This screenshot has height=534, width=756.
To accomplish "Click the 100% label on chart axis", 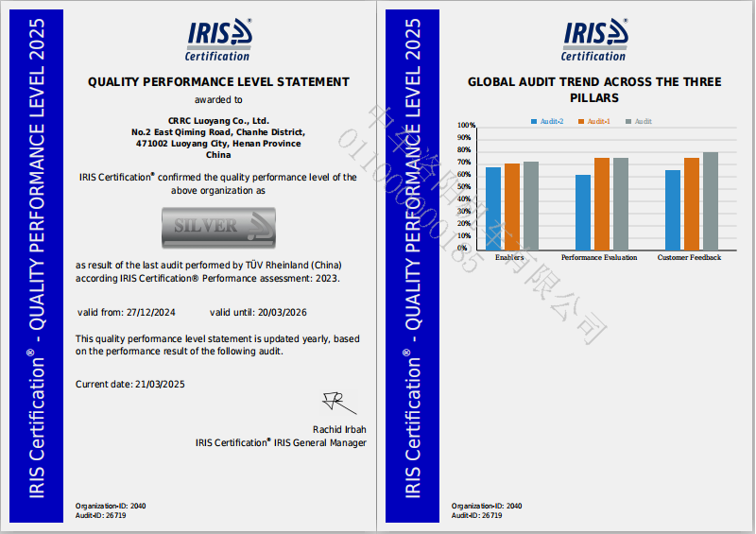I will [466, 126].
